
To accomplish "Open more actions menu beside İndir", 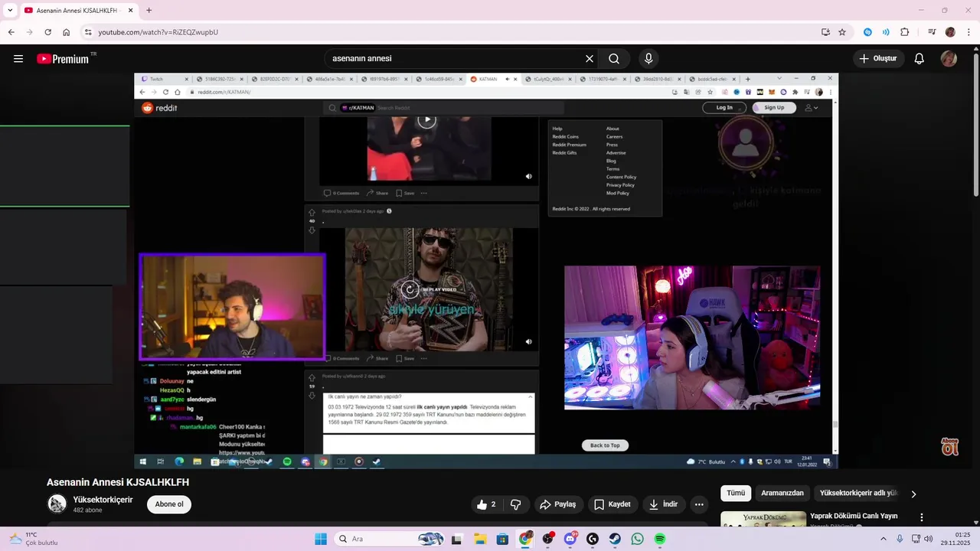I will click(x=699, y=504).
